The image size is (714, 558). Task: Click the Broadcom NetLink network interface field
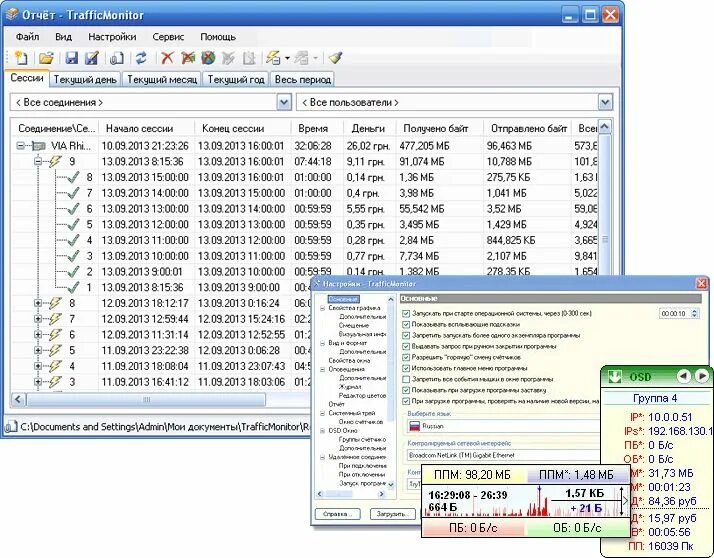coord(503,455)
